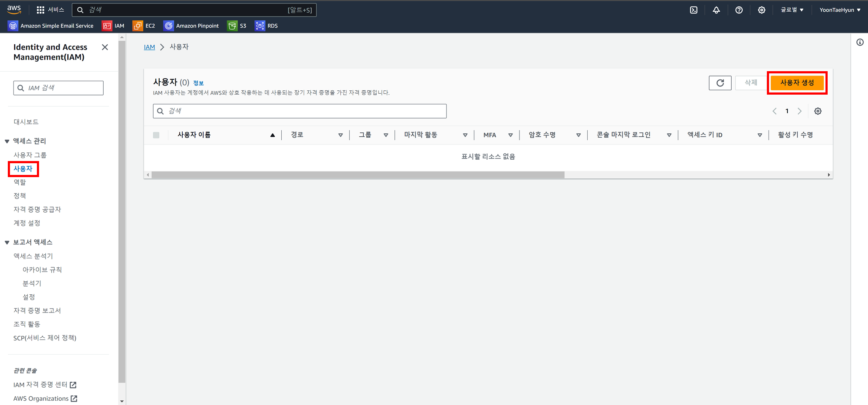868x405 pixels.
Task: Follow the IAM breadcrumb link
Action: tap(149, 47)
